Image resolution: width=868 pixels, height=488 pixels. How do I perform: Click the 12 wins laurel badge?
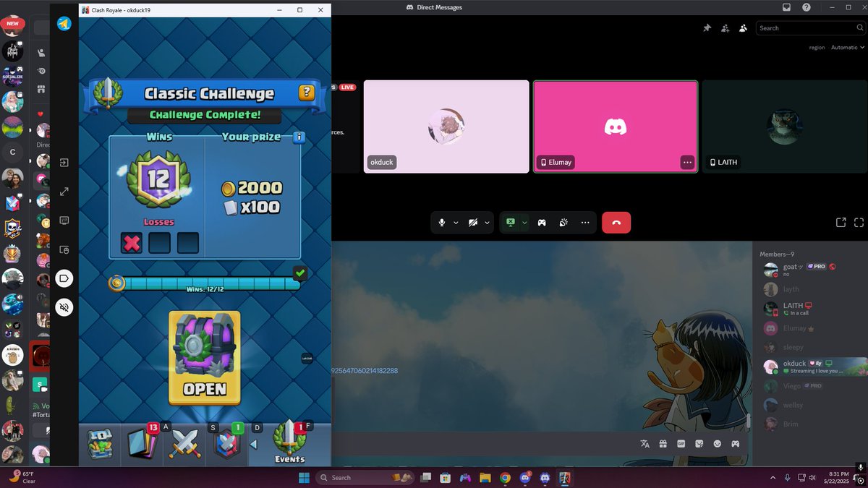(x=158, y=179)
